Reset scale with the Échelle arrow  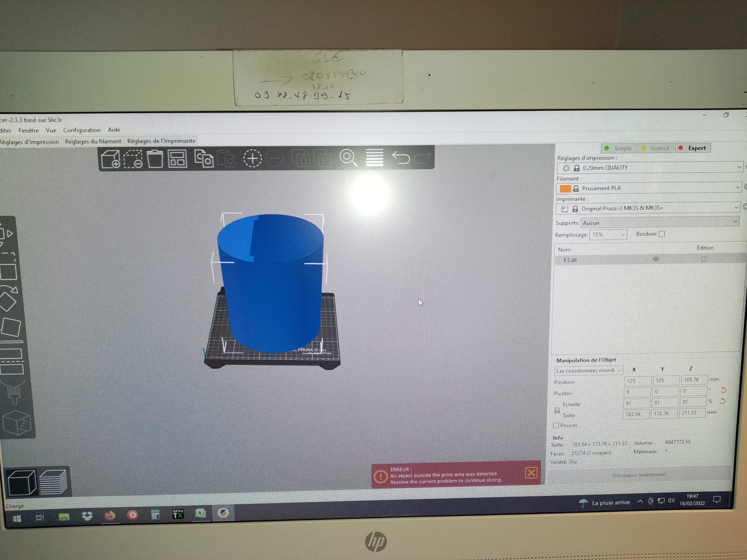tap(722, 401)
